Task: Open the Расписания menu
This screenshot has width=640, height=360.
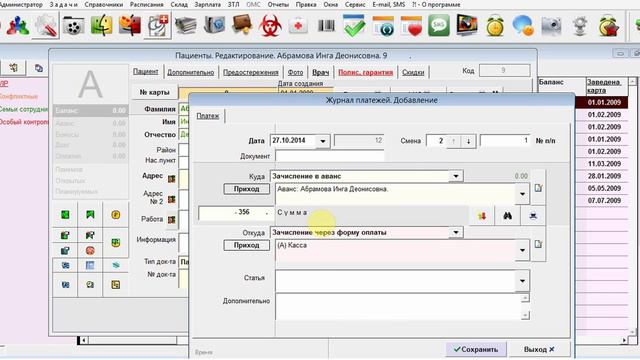Action: [147, 4]
